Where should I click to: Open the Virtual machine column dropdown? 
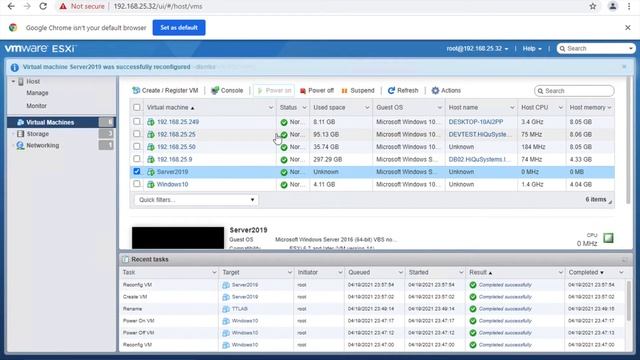pyautogui.click(x=271, y=108)
